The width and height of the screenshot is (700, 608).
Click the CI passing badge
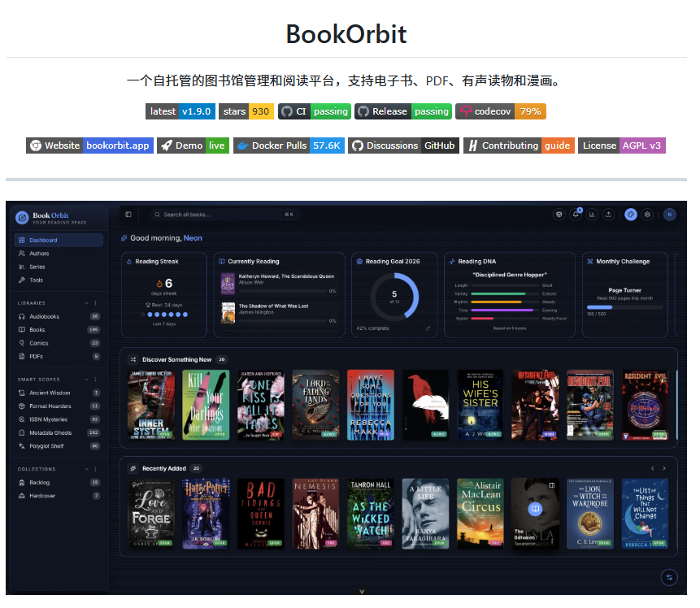[315, 111]
